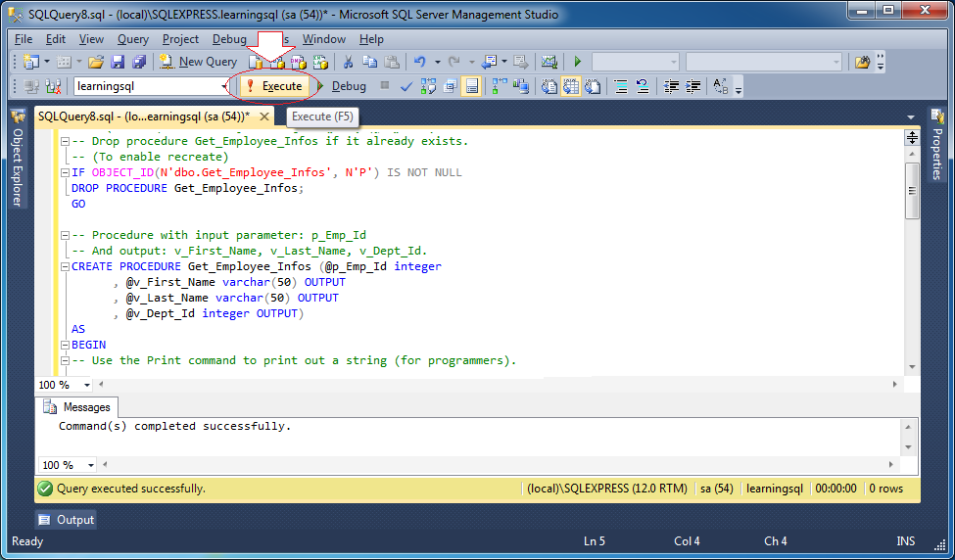Switch output to Results to File
The height and width of the screenshot is (560, 955).
point(593,86)
